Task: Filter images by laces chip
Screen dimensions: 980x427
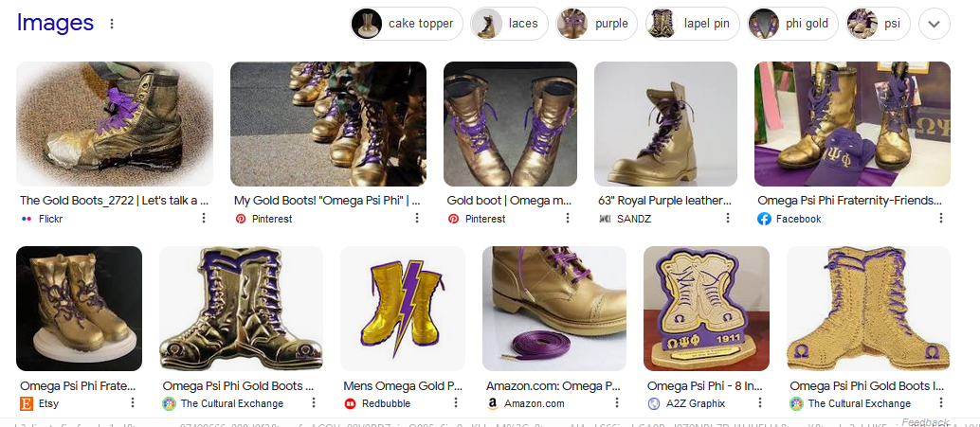Action: coord(509,24)
